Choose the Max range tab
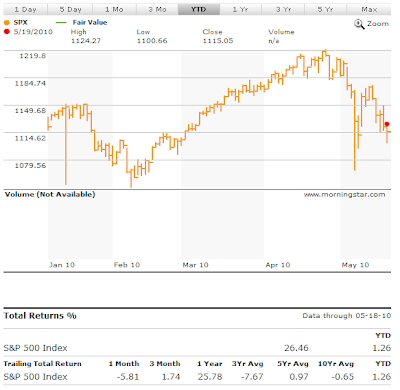This screenshot has width=400, height=390. [x=369, y=9]
